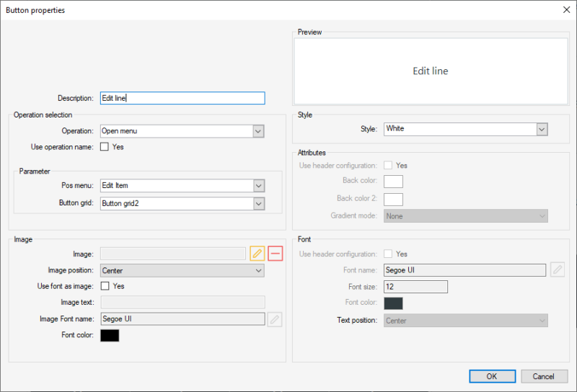This screenshot has height=392, width=577.
Task: Pick the Back color swatch
Action: pyautogui.click(x=393, y=182)
